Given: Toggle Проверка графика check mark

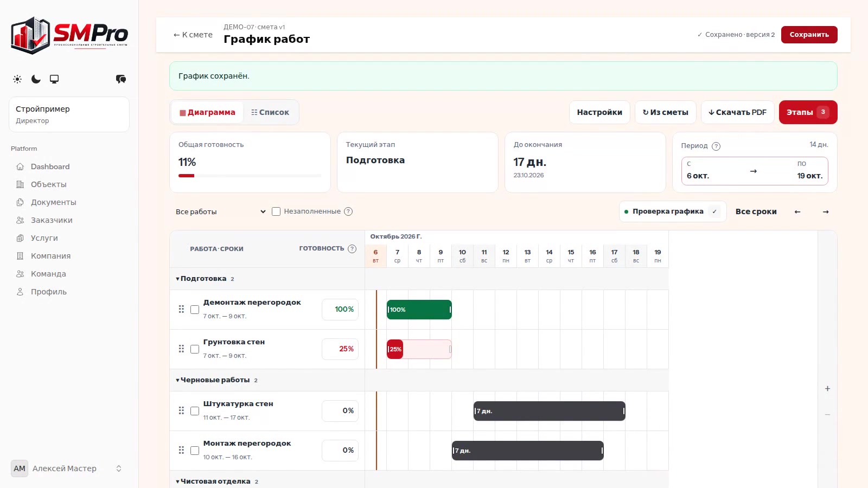Looking at the screenshot, I should click(714, 211).
